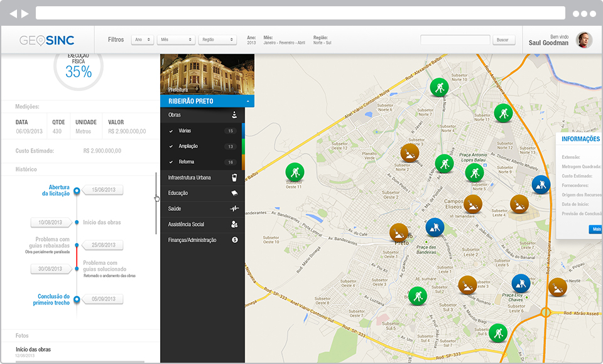Screen dimensions: 603x364
Task: Click the Problema com guias rebaixadas timeline point
Action: (77, 245)
